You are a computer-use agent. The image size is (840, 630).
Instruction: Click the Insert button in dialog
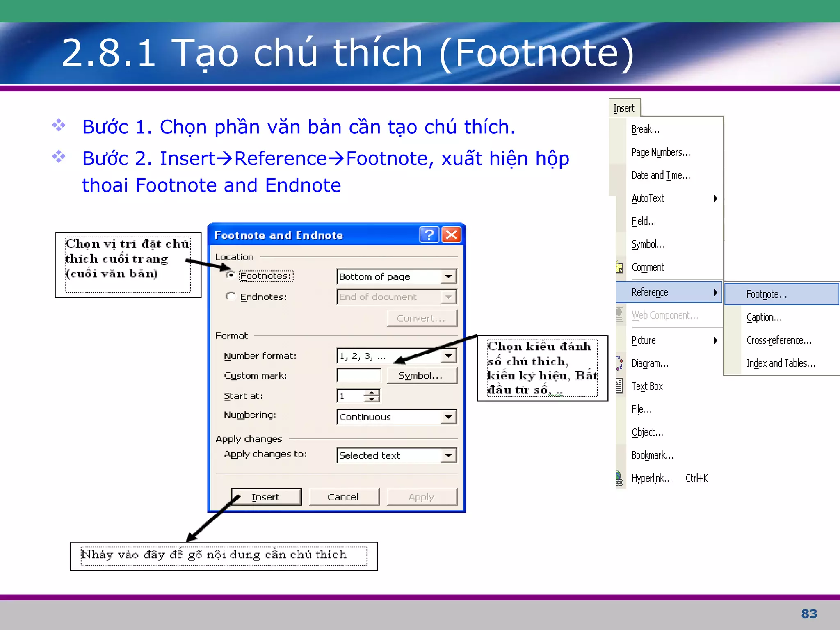coord(266,497)
